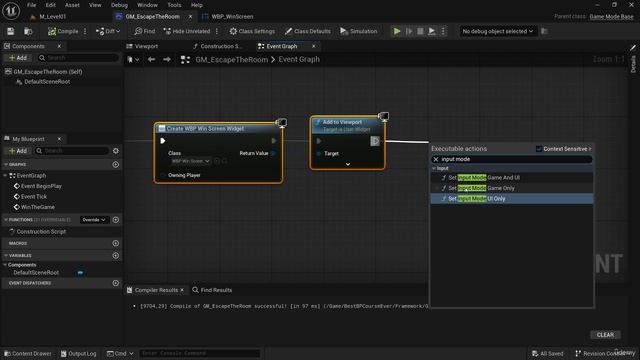This screenshot has width=640, height=360.
Task: Open File menu
Action: click(x=31, y=5)
